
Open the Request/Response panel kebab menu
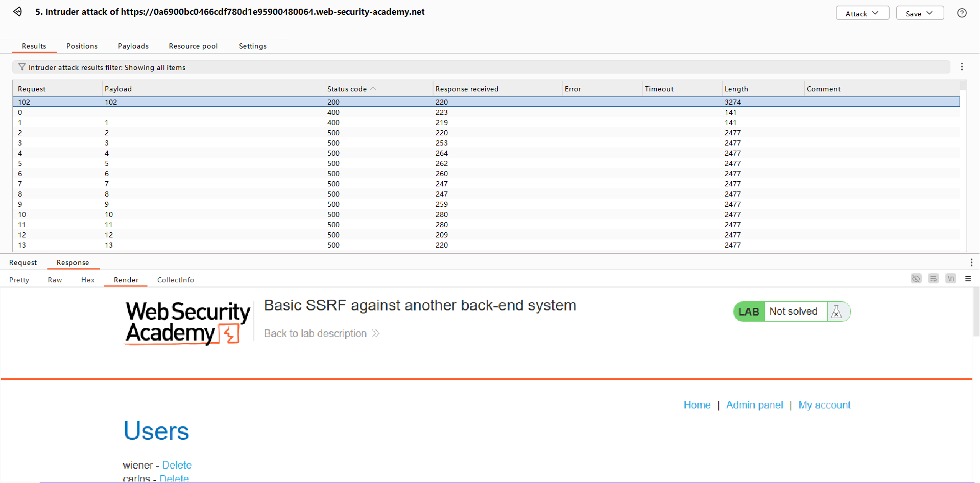(971, 262)
